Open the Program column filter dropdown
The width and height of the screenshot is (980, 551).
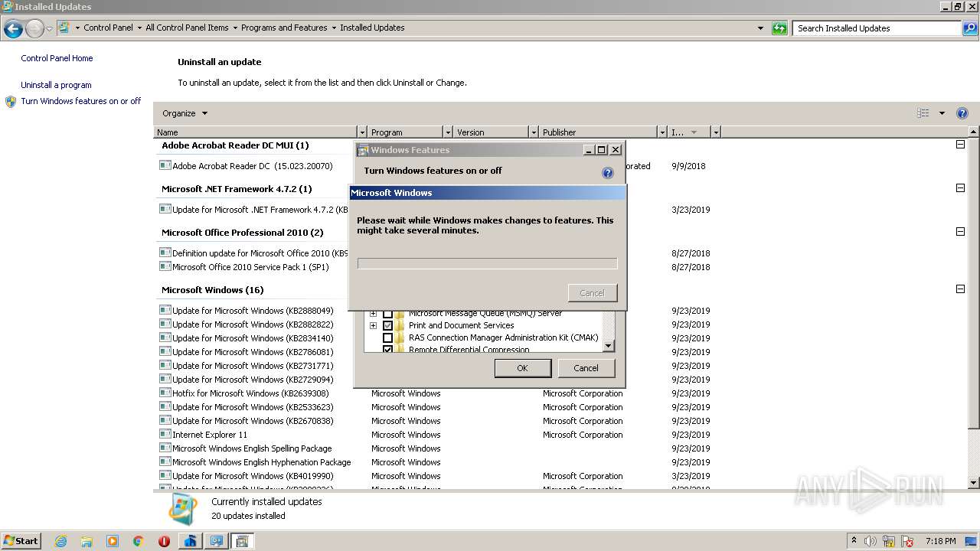pyautogui.click(x=448, y=132)
